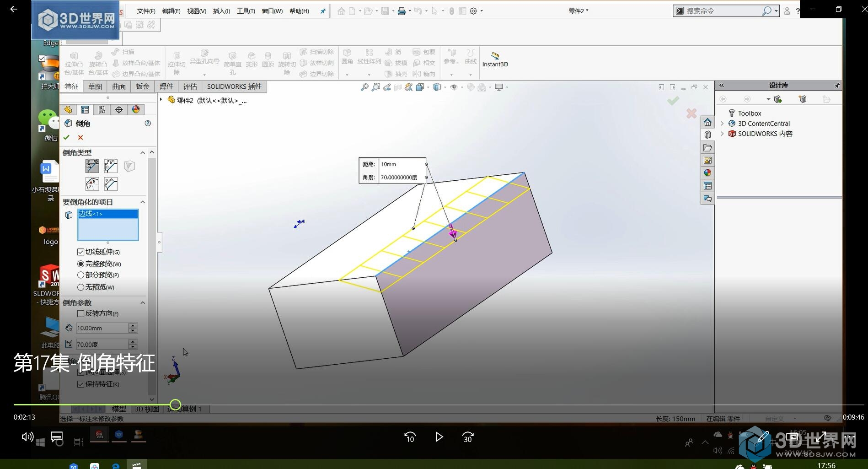Cancel chamfer with red X in panel
Image resolution: width=868 pixels, height=469 pixels.
80,137
